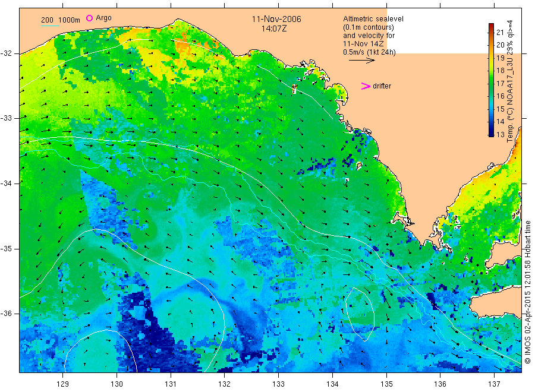The image size is (535, 392).
Task: Click the temperature color bar legend
Action: point(491,80)
